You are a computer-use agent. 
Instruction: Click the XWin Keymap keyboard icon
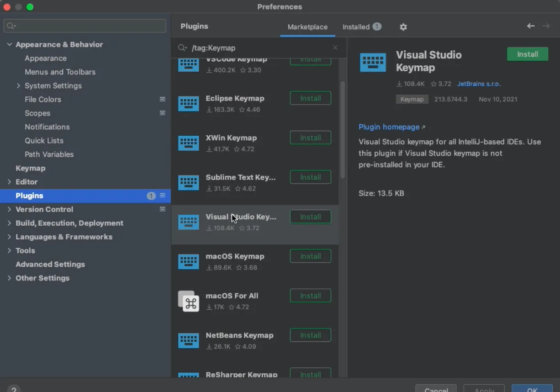[x=188, y=143]
